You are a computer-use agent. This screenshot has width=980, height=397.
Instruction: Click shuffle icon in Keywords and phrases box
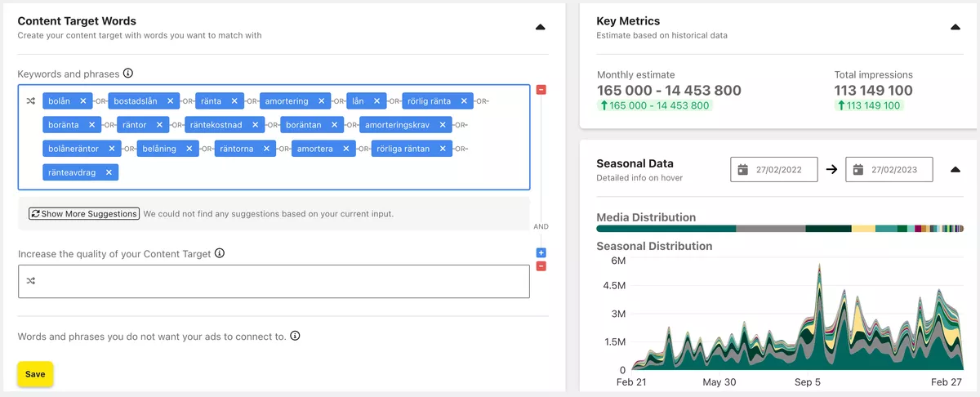click(x=31, y=101)
